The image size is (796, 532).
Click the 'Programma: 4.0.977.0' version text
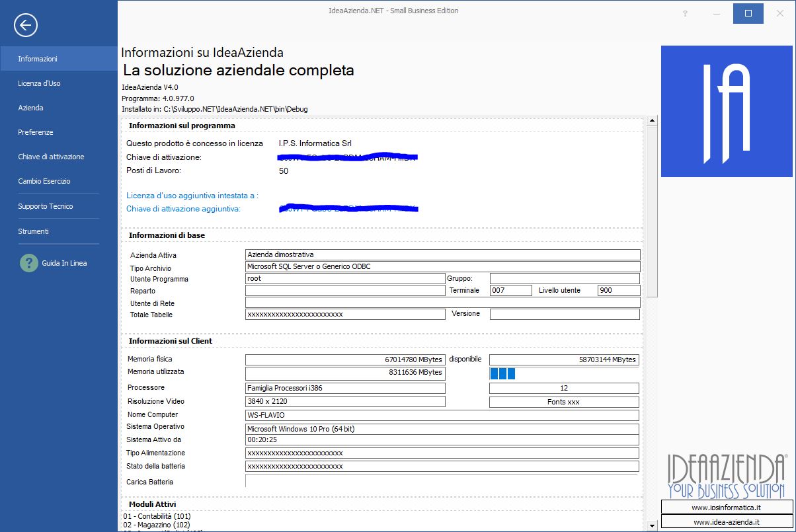pos(158,98)
